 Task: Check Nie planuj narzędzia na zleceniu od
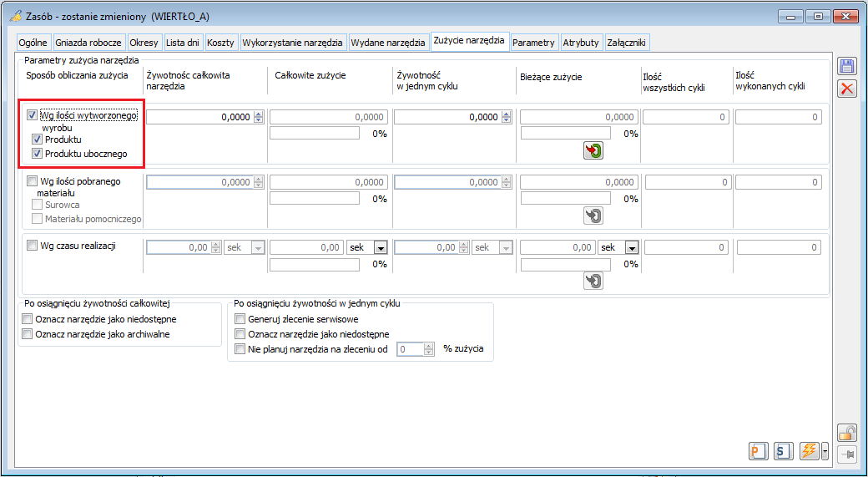point(240,349)
